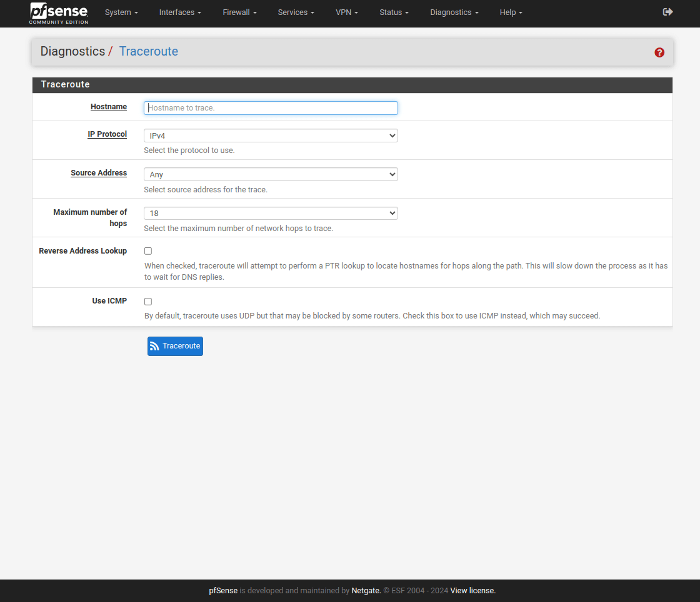Click the logout icon in the navbar
The width and height of the screenshot is (700, 602).
(x=667, y=12)
